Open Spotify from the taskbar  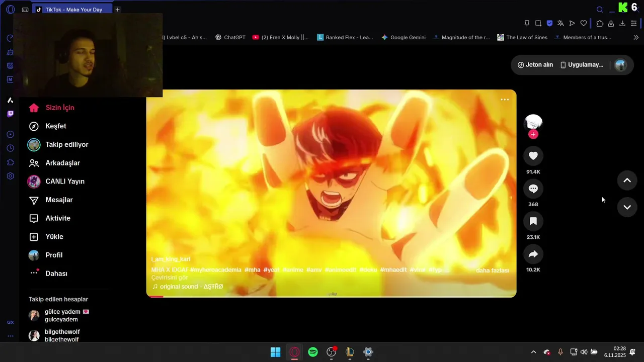[313, 352]
